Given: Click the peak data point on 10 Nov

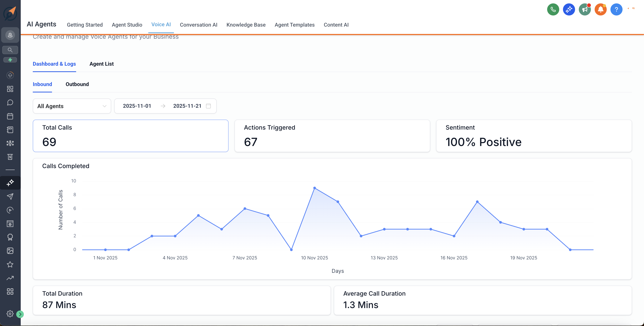Looking at the screenshot, I should [314, 187].
